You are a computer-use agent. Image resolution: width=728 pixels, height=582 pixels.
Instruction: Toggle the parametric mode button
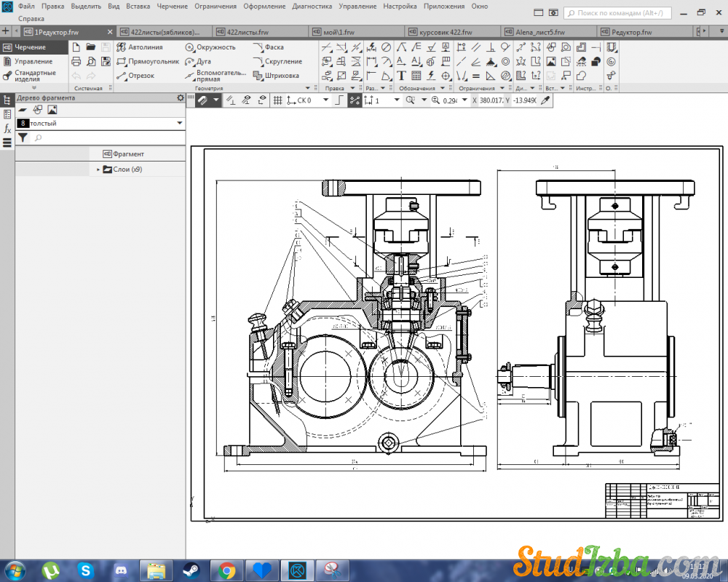click(x=355, y=100)
